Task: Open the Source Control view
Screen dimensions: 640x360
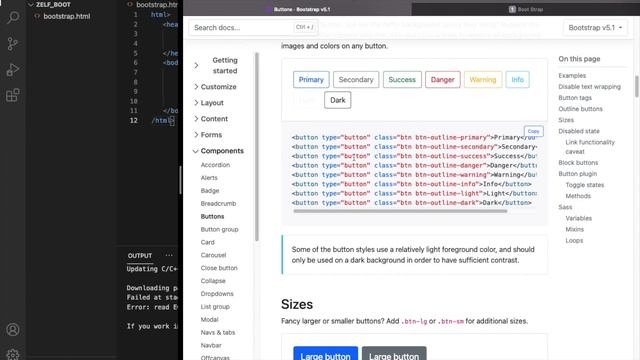Action: pos(13,43)
